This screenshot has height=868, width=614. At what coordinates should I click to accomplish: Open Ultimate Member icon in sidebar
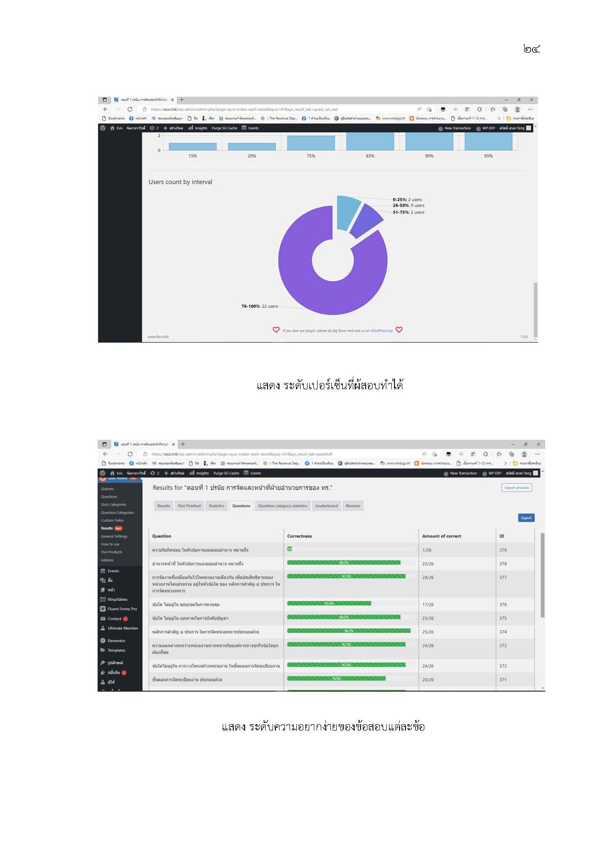(103, 628)
